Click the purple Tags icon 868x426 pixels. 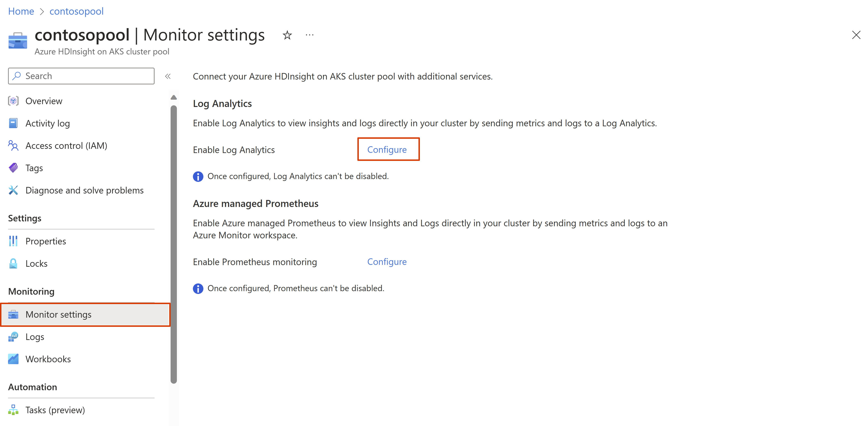pos(13,168)
